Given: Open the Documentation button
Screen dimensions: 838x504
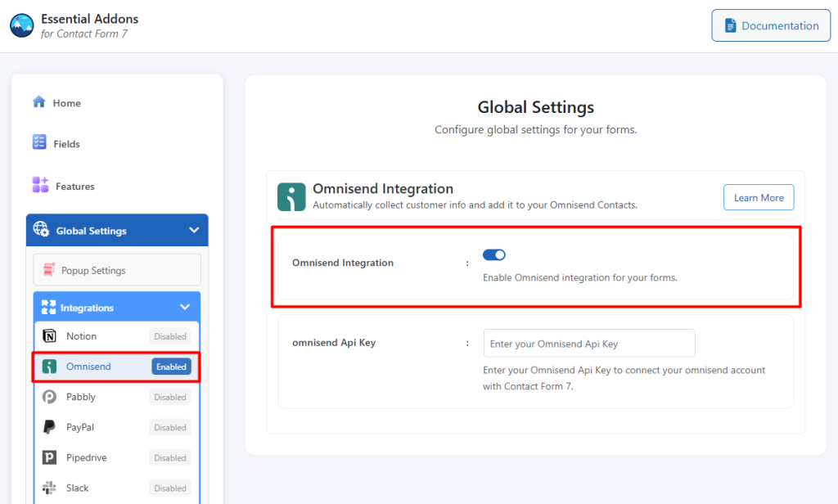Looking at the screenshot, I should (771, 25).
